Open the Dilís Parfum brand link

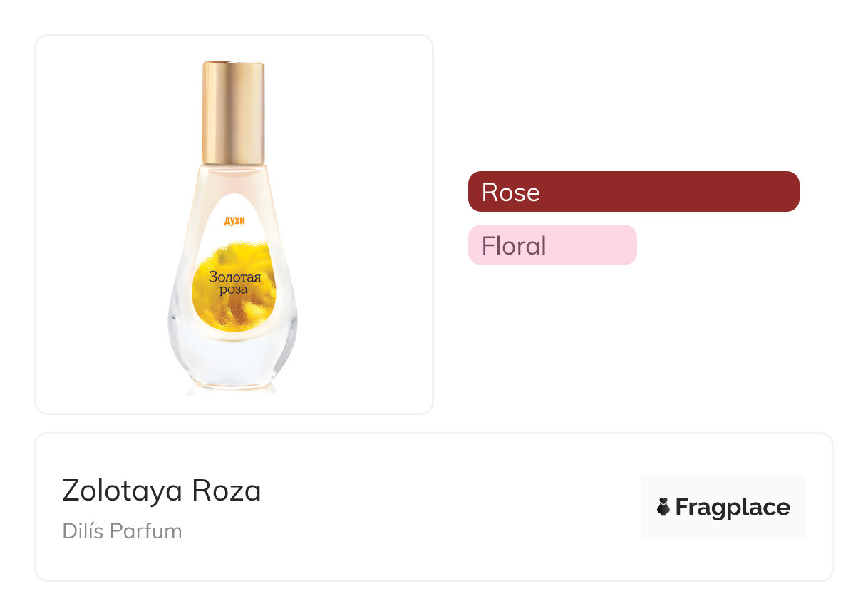[123, 531]
